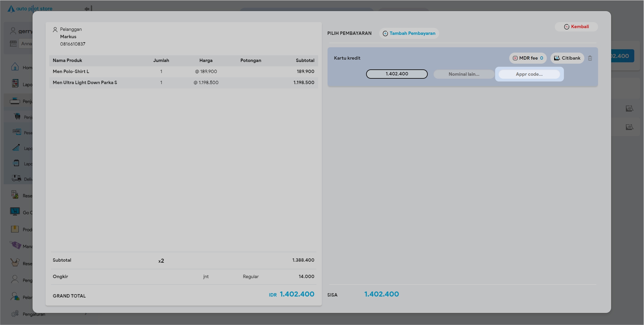Click the shopping cart icon under Penjualan

pos(17,117)
